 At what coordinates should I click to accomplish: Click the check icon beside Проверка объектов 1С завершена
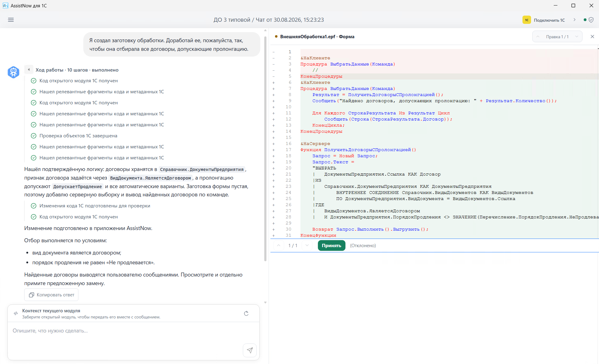tap(34, 136)
